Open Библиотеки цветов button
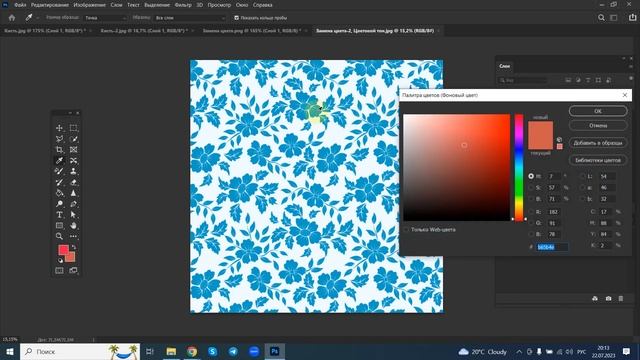This screenshot has height=360, width=640. click(598, 160)
